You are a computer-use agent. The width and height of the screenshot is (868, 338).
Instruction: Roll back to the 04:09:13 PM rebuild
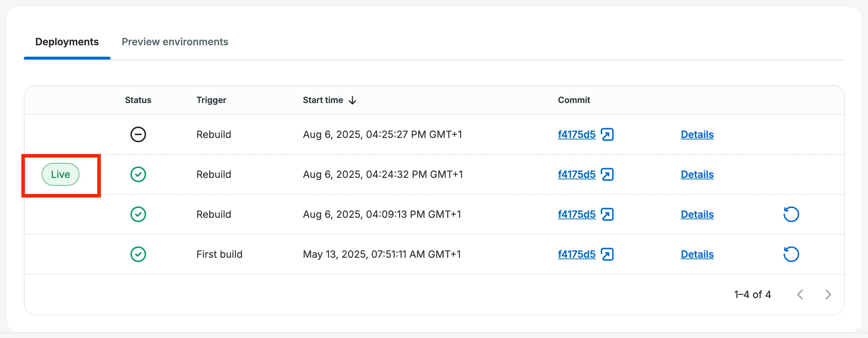tap(791, 214)
